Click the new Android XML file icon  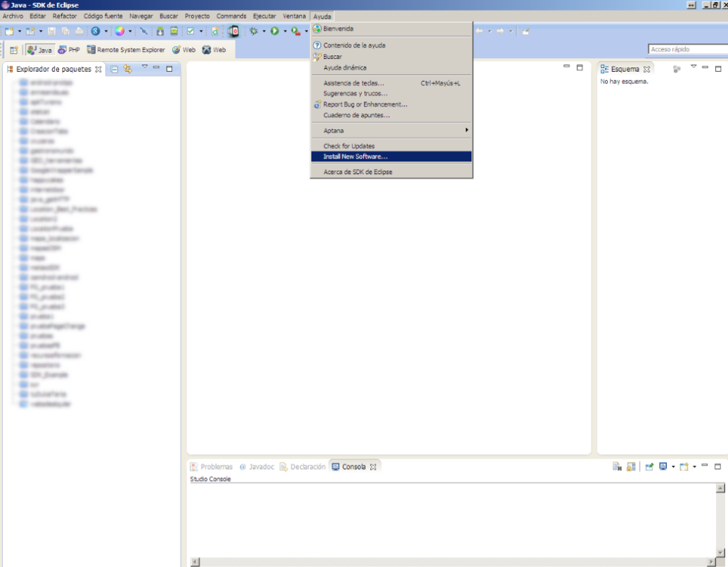pos(215,31)
